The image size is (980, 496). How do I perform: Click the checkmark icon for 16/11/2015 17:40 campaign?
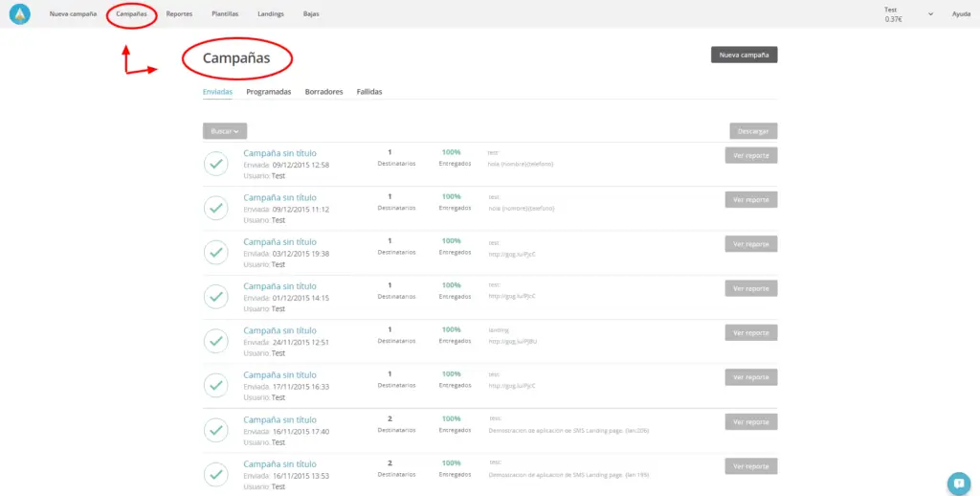click(x=216, y=430)
